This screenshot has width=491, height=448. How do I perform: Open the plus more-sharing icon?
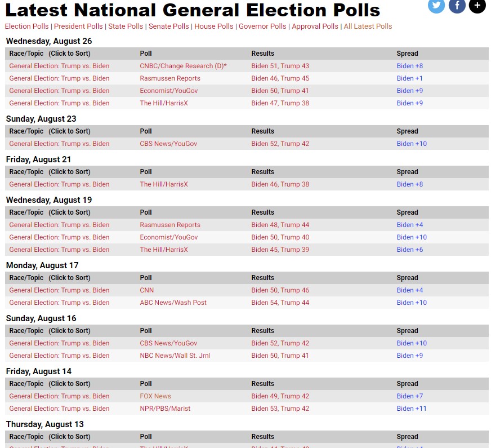477,5
